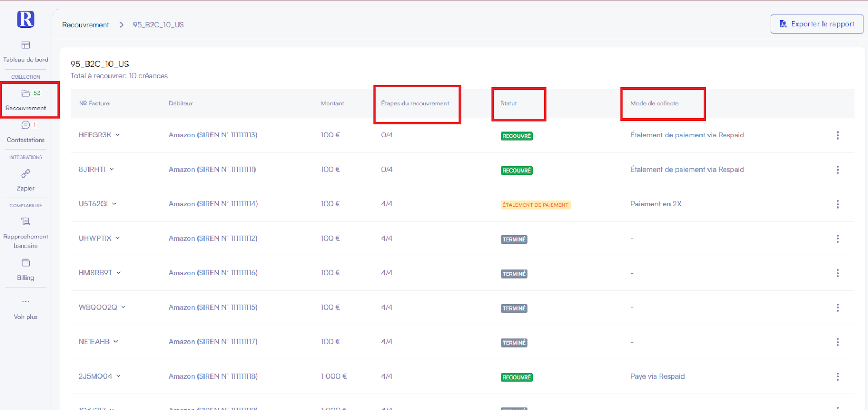Screen dimensions: 868x410
Task: Click Amazon (SIREN N° 111111113) debtor
Action: point(213,135)
